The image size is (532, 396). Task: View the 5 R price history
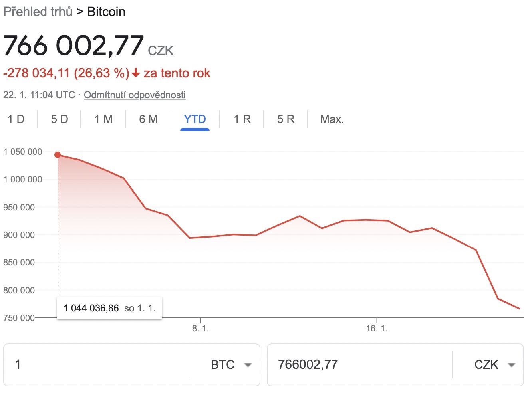[286, 119]
